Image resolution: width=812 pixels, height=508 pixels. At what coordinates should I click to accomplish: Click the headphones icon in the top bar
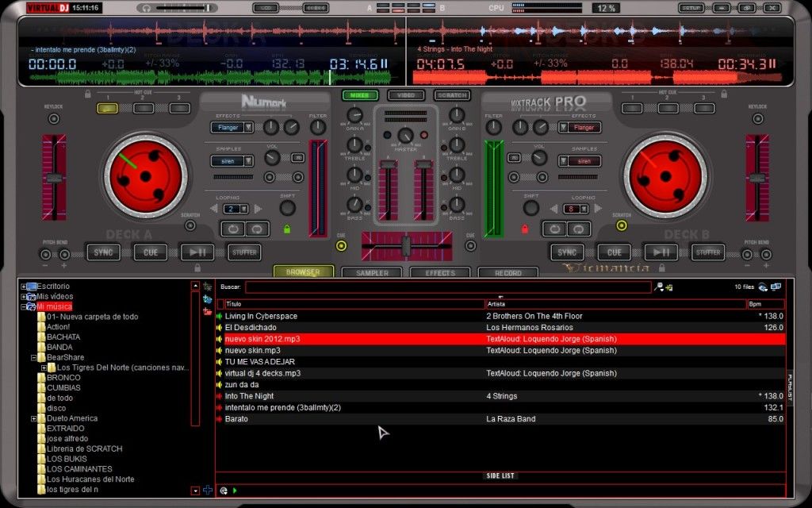coord(147,8)
